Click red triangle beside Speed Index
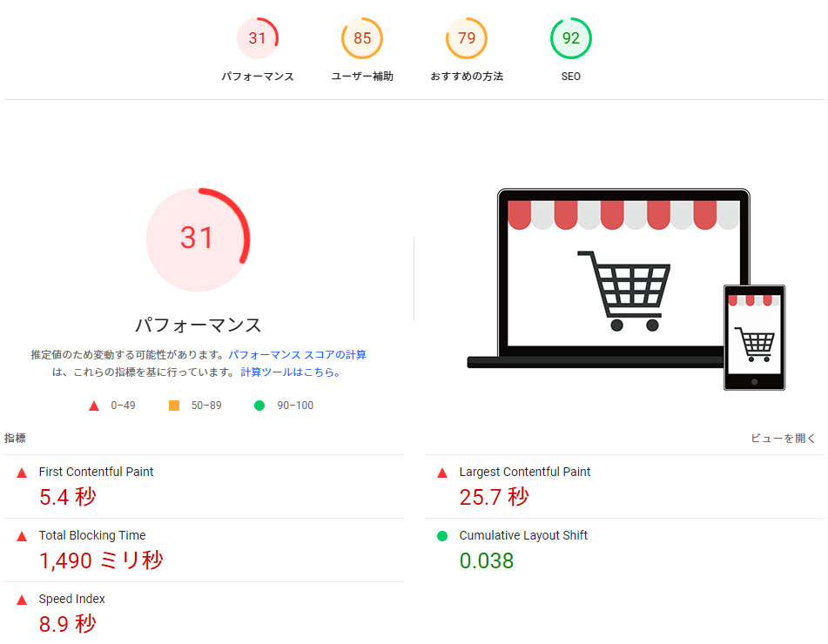Viewport: 828px width, 644px height. pyautogui.click(x=22, y=600)
